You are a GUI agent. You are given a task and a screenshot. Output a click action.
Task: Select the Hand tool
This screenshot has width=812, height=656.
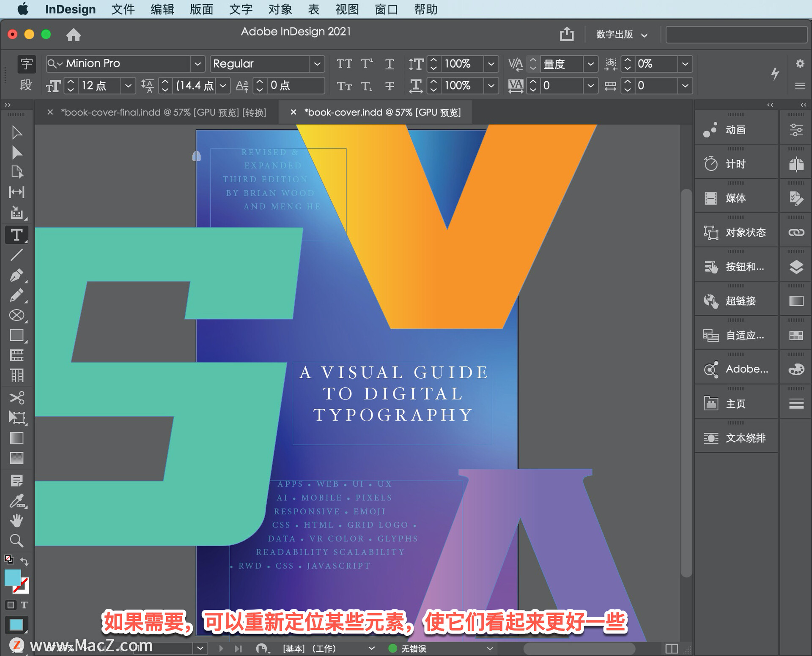(x=16, y=520)
